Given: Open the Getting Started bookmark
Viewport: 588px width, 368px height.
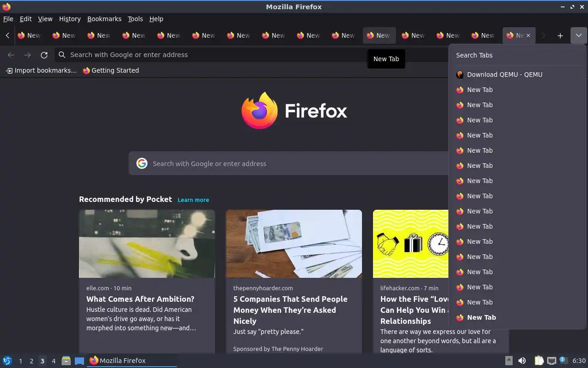Looking at the screenshot, I should click(111, 70).
